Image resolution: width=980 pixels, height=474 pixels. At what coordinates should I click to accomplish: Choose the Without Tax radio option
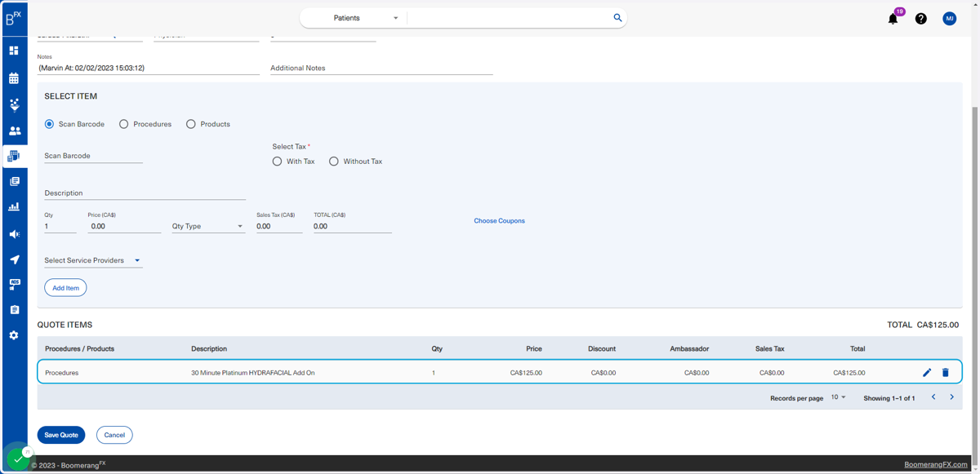click(x=334, y=162)
